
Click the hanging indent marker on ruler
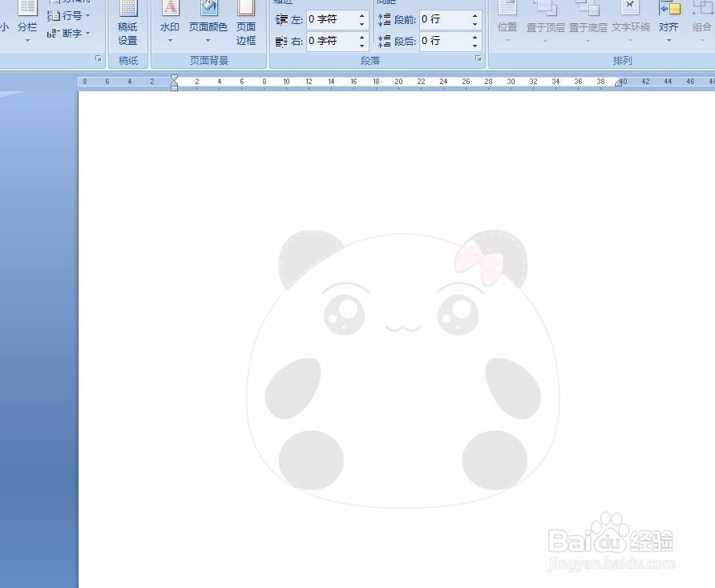tap(174, 83)
